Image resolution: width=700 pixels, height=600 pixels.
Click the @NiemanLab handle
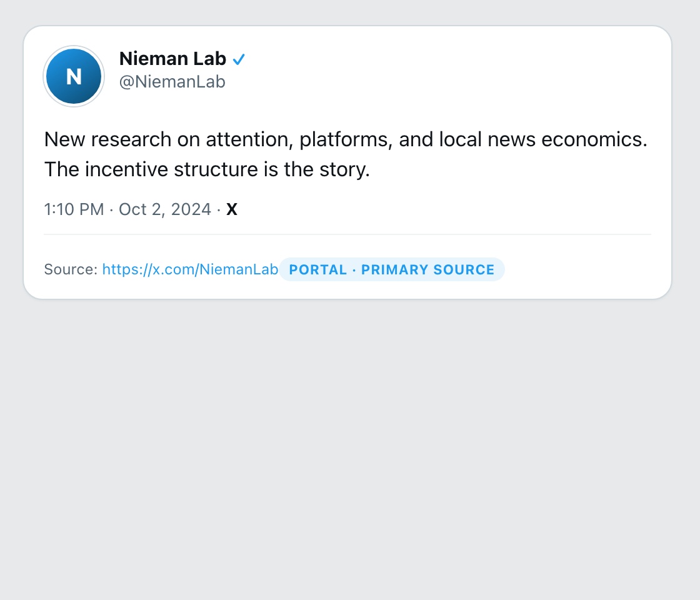pos(172,82)
